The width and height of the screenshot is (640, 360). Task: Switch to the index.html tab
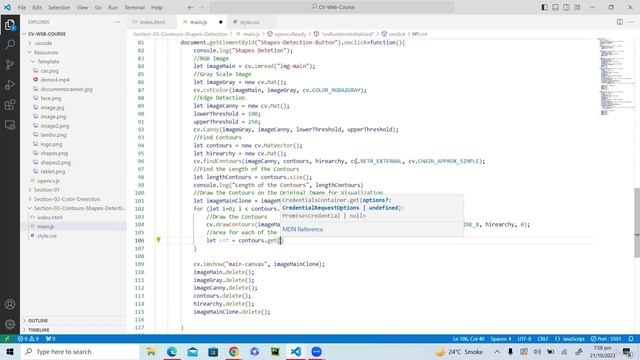coord(152,22)
